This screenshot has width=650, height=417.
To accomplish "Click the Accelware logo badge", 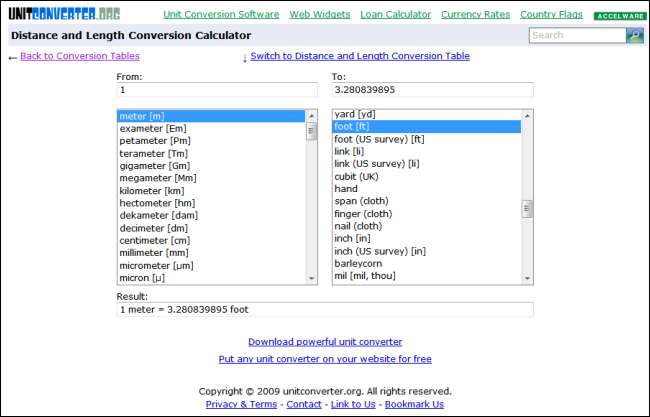I will coord(620,16).
